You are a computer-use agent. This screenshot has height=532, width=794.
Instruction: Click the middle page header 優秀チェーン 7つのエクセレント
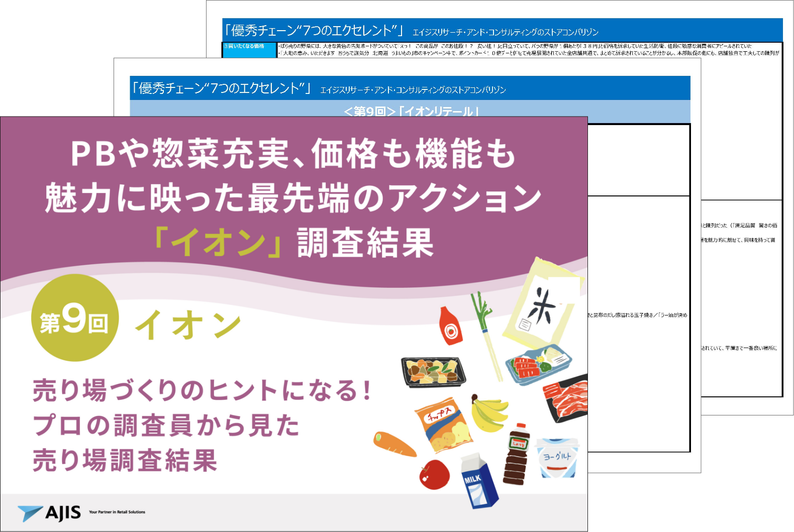[221, 88]
